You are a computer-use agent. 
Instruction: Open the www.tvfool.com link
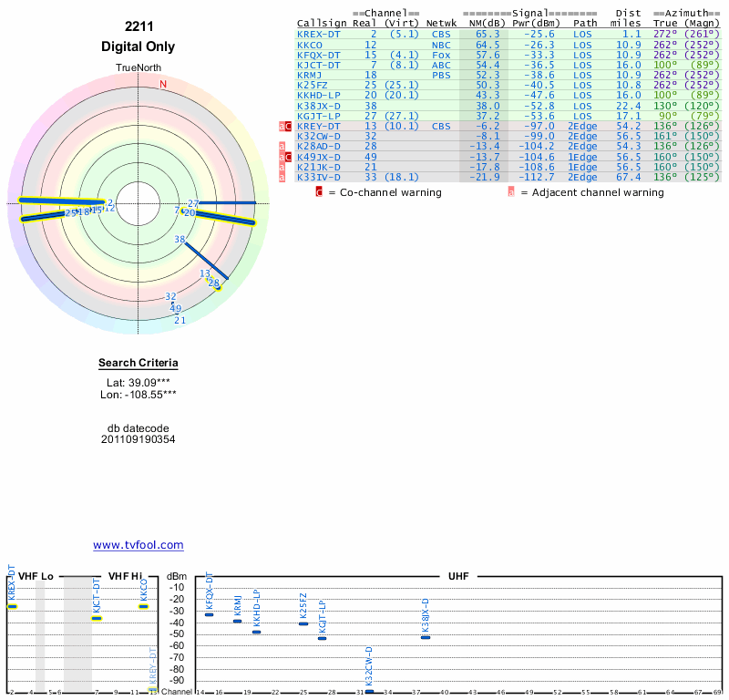(139, 545)
